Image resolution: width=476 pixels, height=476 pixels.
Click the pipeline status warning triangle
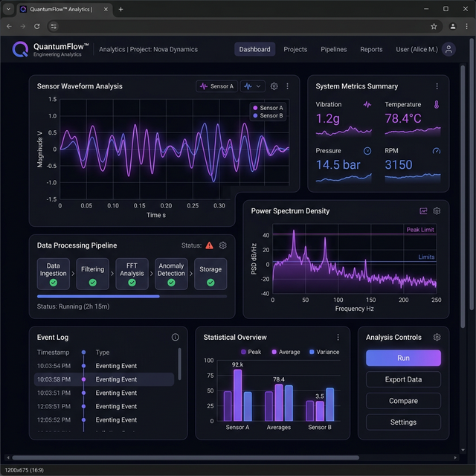tap(209, 245)
